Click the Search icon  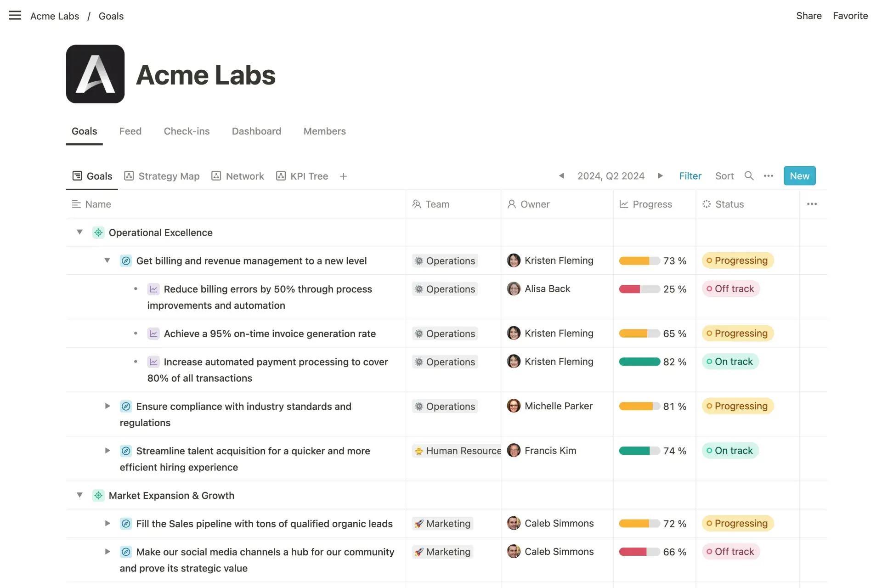pos(748,175)
